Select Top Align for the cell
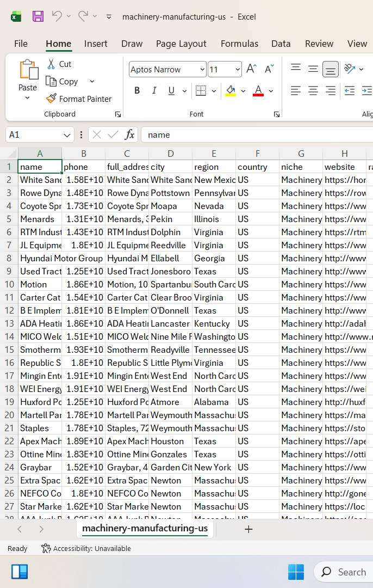 click(x=296, y=69)
